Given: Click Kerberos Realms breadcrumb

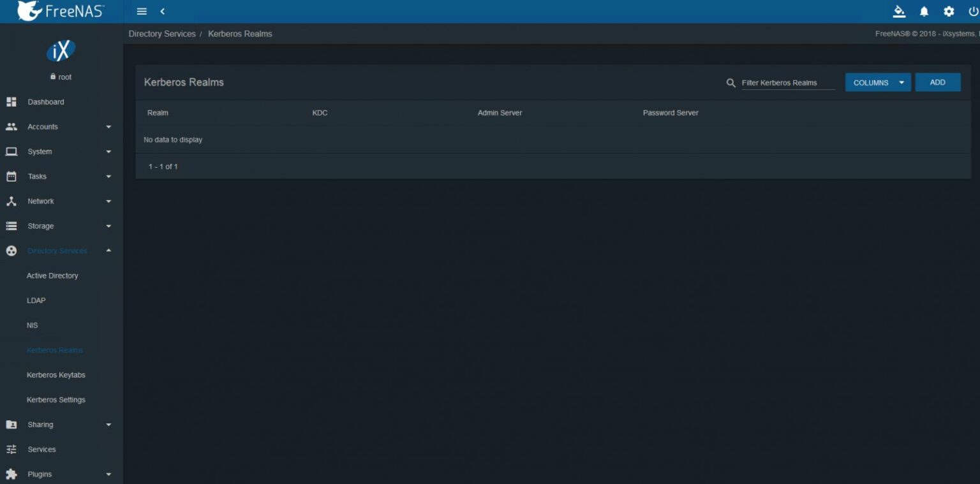Looking at the screenshot, I should tap(240, 34).
